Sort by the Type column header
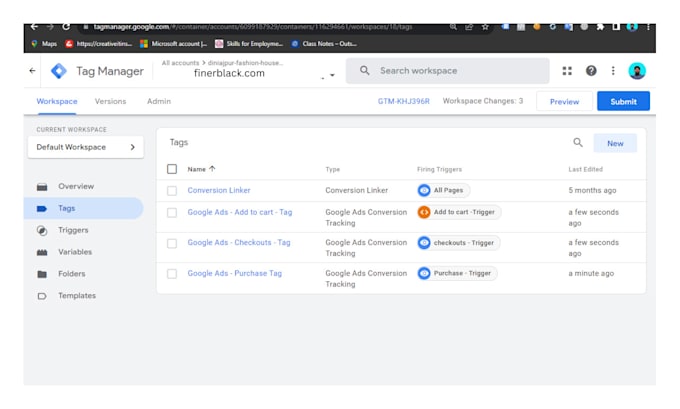680x409 pixels. [x=333, y=170]
